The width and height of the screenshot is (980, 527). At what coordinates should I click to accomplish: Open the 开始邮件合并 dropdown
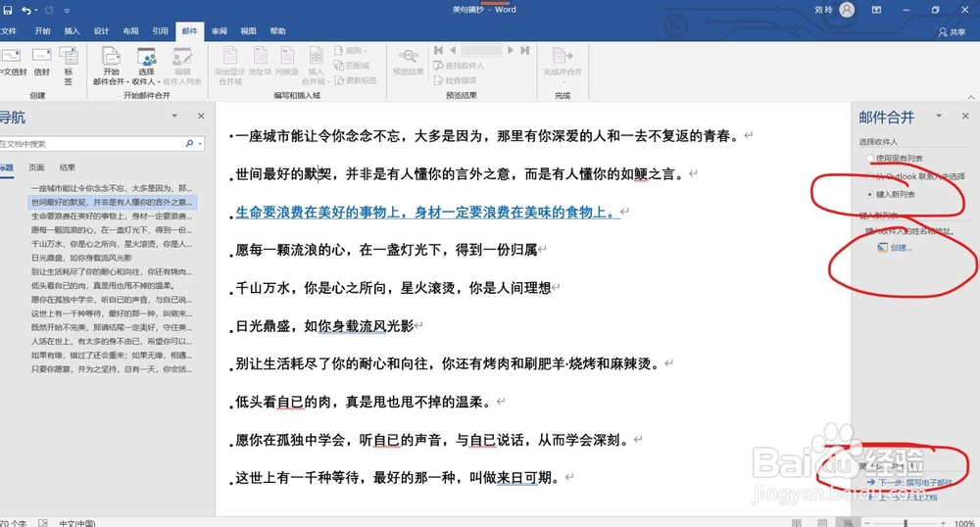point(112,65)
